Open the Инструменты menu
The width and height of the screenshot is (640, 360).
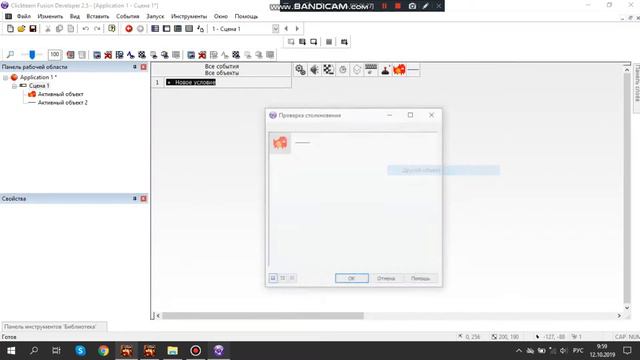(189, 16)
